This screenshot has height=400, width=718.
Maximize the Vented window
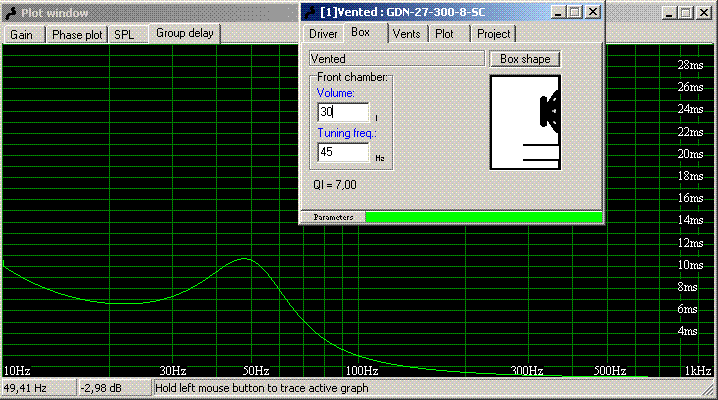click(574, 12)
